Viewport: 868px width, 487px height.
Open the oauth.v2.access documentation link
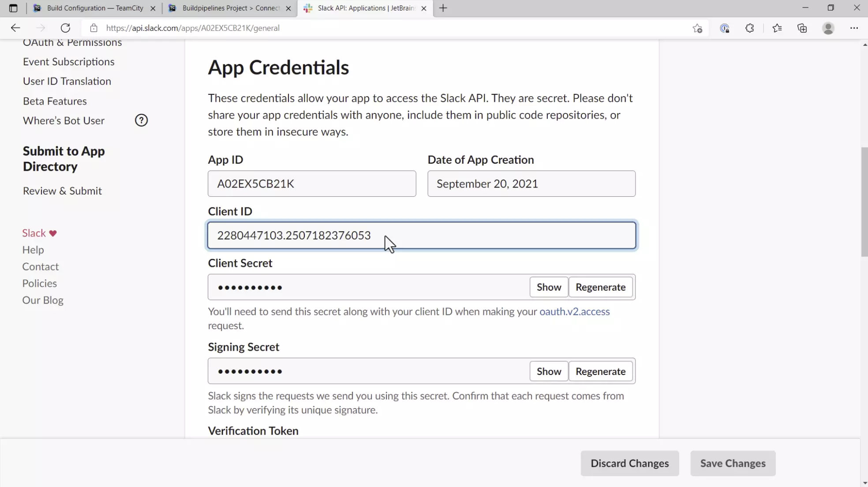(x=575, y=311)
